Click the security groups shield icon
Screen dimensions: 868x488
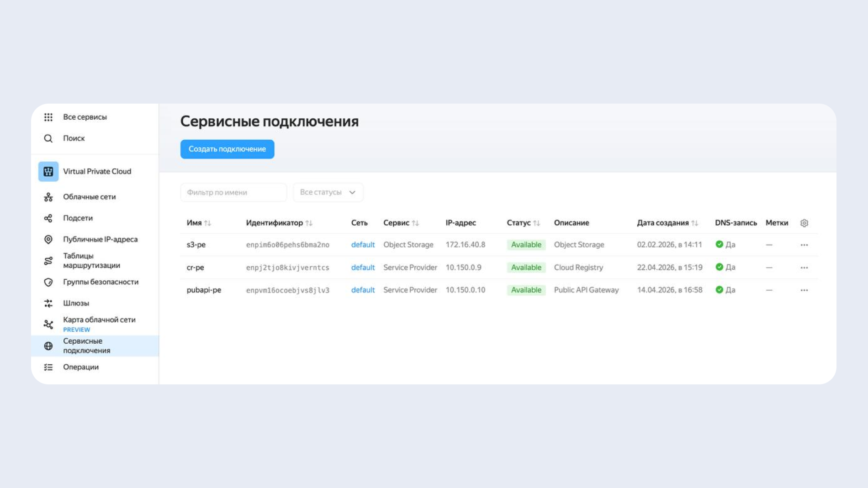pos(48,282)
